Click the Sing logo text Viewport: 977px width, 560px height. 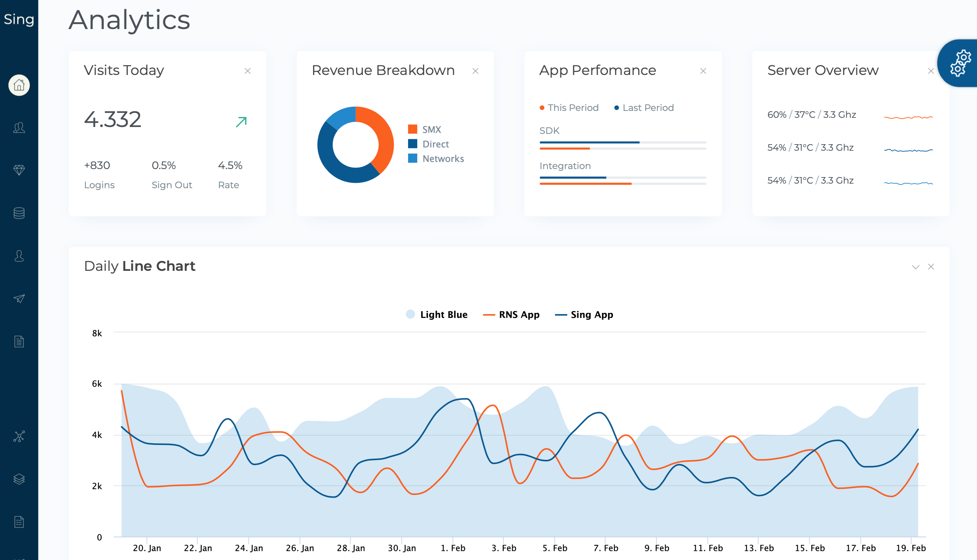pyautogui.click(x=19, y=19)
